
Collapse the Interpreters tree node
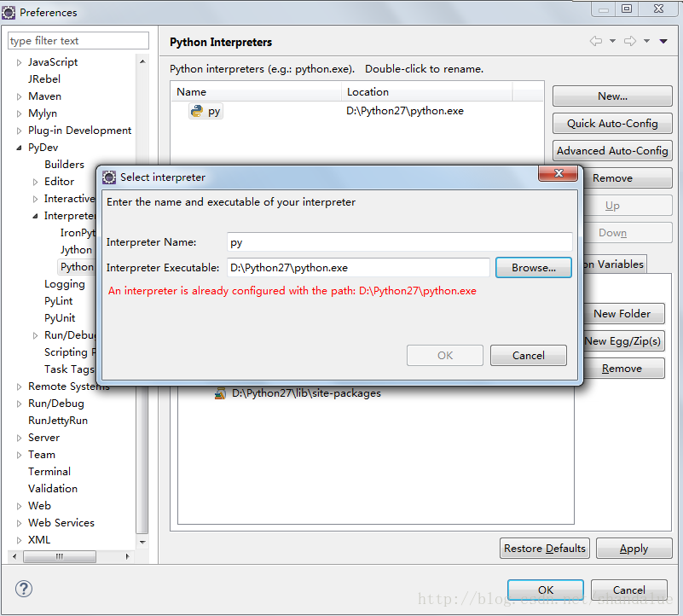pos(35,216)
